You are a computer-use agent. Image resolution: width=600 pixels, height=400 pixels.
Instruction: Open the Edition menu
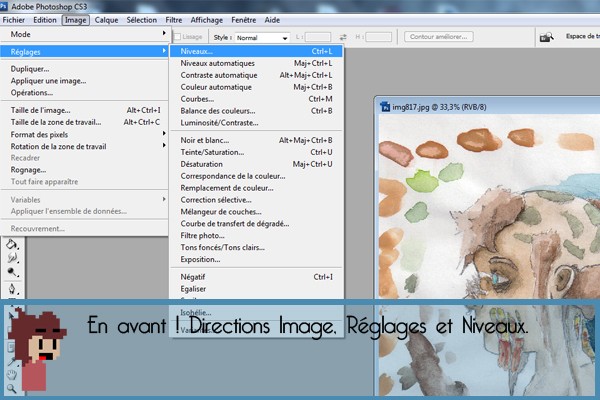point(45,20)
